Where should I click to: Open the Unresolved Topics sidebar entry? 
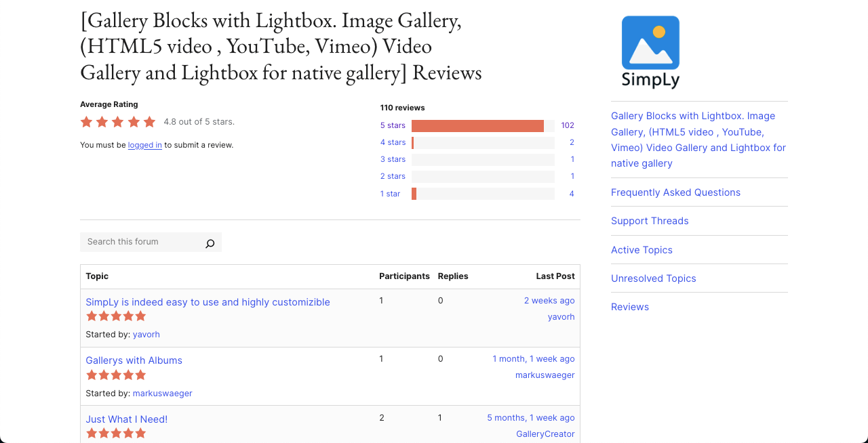point(653,278)
